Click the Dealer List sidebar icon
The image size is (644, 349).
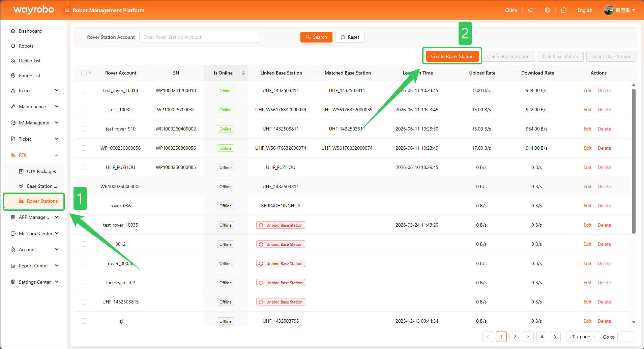click(13, 61)
